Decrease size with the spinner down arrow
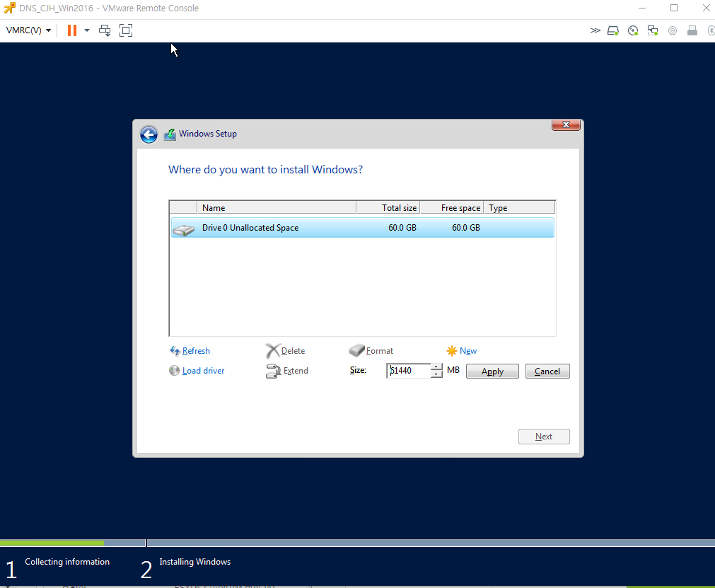Image resolution: width=715 pixels, height=588 pixels. (x=436, y=374)
